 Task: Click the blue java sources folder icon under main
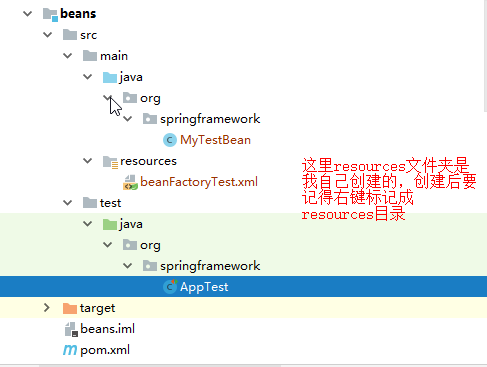tap(110, 77)
